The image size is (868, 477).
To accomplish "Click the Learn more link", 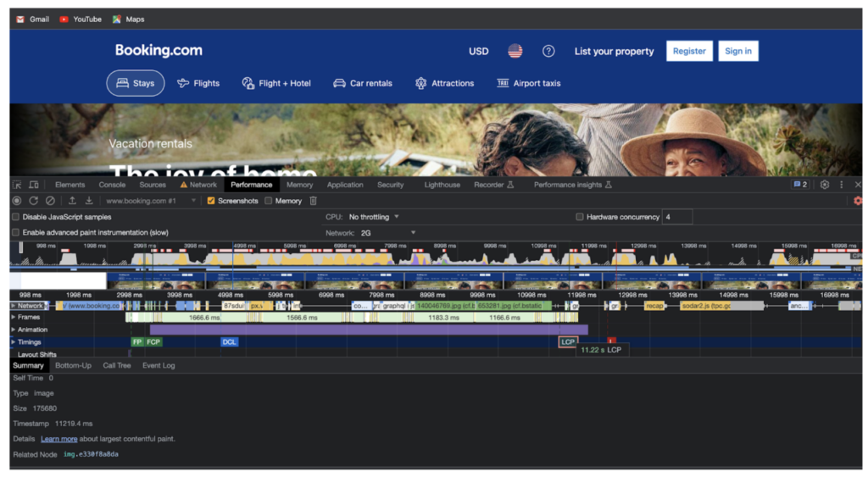I will tap(58, 439).
